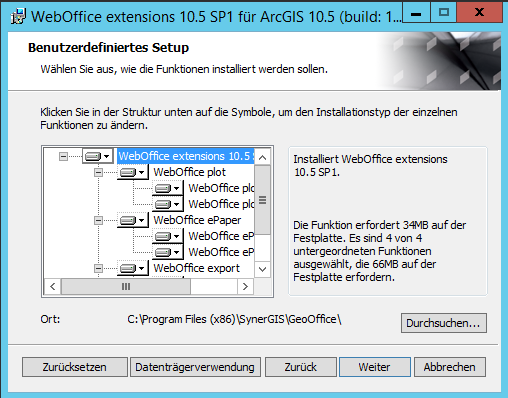Click the Zurücksetzen button
Viewport: 508px width, 398px height.
[75, 367]
